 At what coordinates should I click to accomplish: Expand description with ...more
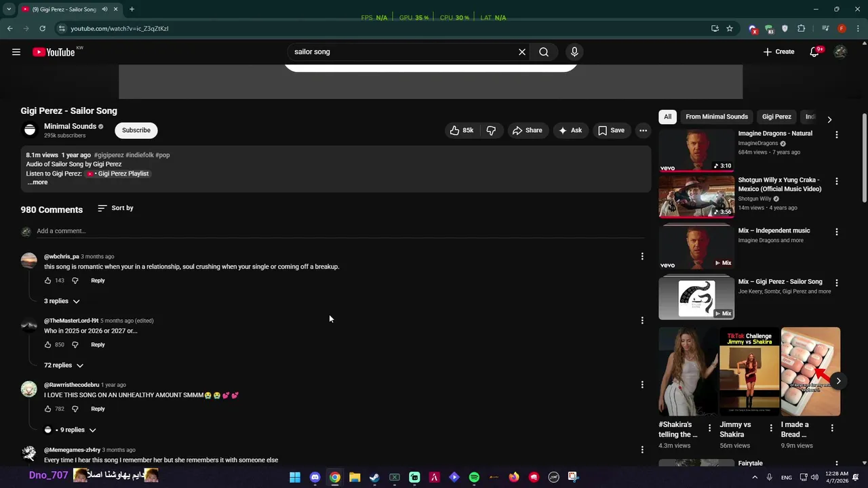click(37, 182)
